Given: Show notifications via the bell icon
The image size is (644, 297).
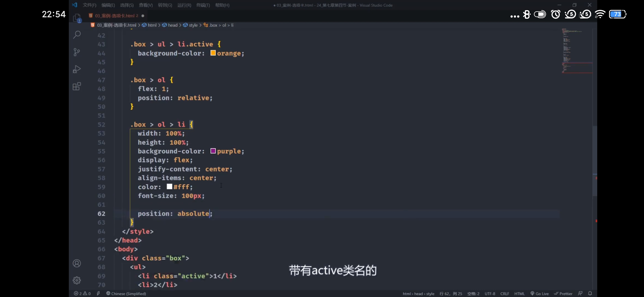Looking at the screenshot, I should (590, 293).
